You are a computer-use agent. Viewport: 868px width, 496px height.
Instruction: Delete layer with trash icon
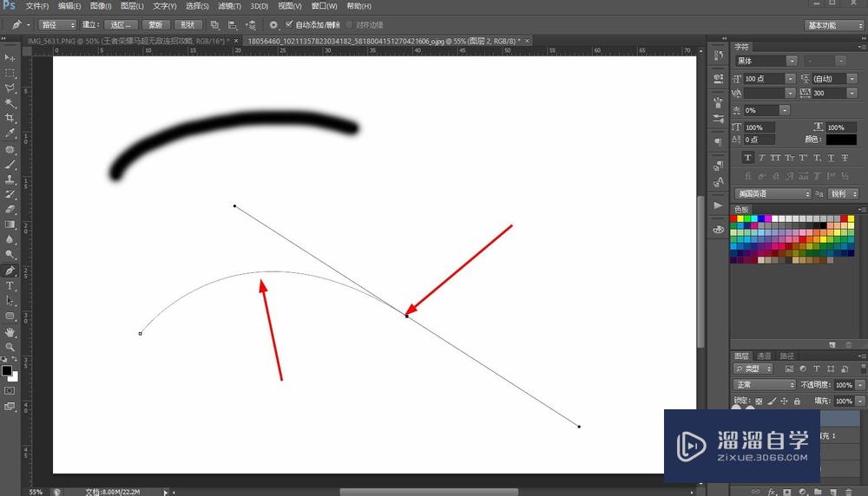(849, 492)
